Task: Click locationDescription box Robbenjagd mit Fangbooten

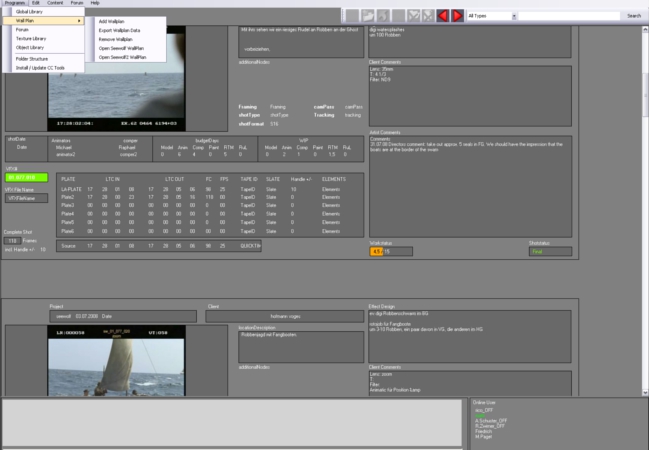Action: pyautogui.click(x=301, y=347)
